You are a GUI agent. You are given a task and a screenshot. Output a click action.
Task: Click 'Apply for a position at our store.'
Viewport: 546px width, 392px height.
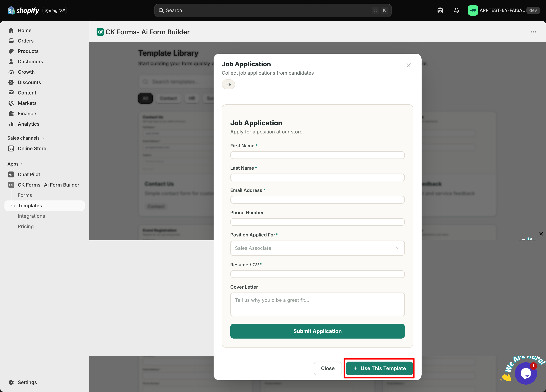pos(267,132)
